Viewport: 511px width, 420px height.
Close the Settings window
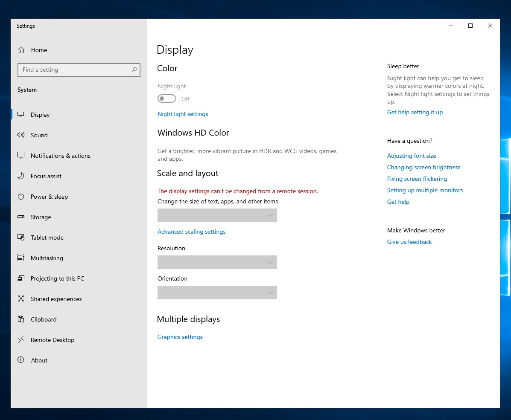pyautogui.click(x=490, y=26)
